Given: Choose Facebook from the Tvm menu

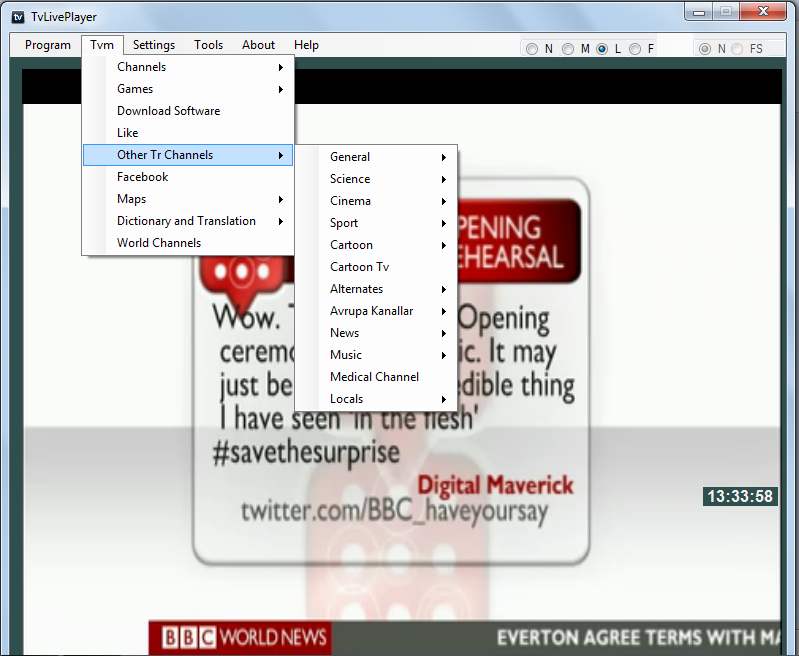Looking at the screenshot, I should [143, 177].
